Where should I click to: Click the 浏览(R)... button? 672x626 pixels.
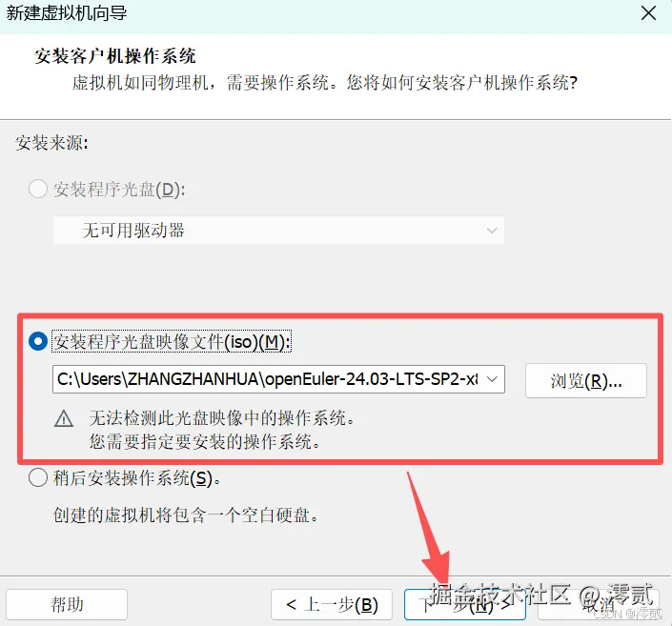(x=586, y=380)
